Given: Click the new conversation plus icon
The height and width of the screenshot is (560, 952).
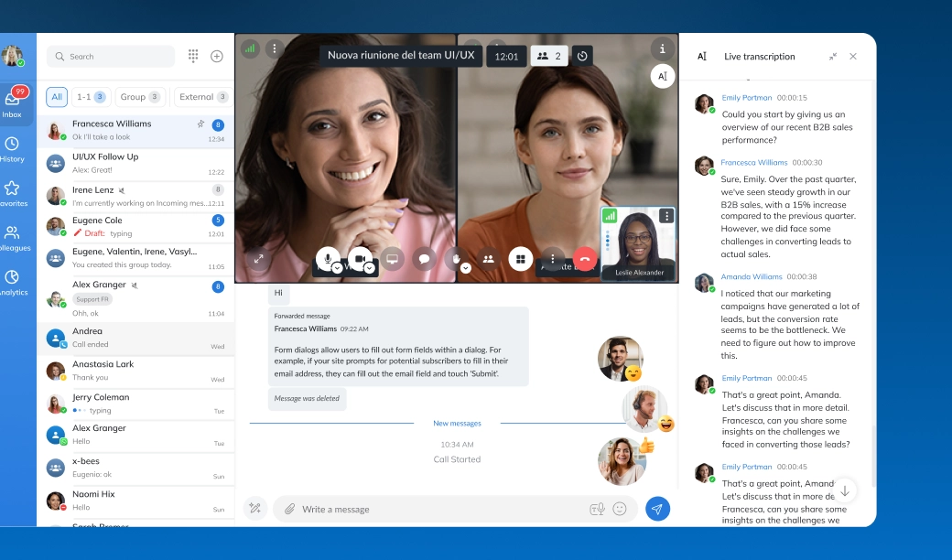Looking at the screenshot, I should (217, 56).
